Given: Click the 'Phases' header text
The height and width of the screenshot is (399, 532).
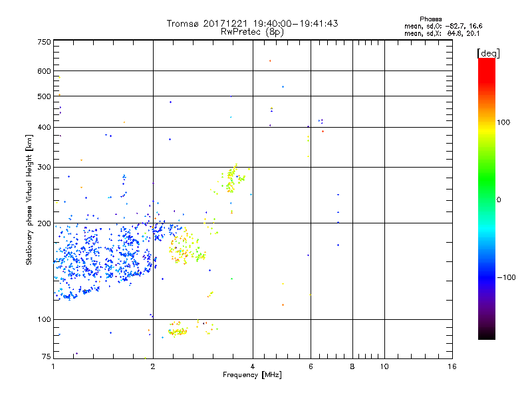Looking at the screenshot, I should click(430, 19).
